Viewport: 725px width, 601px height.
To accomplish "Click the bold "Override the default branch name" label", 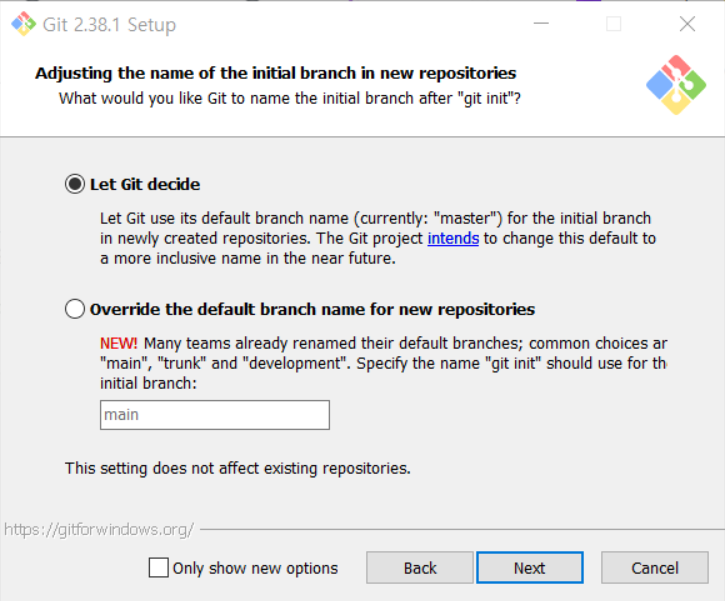I will click(313, 309).
